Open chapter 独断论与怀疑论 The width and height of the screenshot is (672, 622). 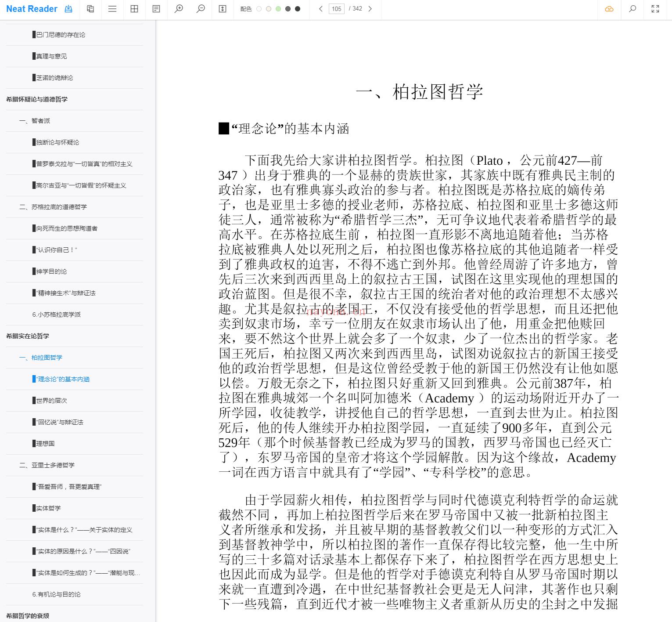pyautogui.click(x=55, y=142)
